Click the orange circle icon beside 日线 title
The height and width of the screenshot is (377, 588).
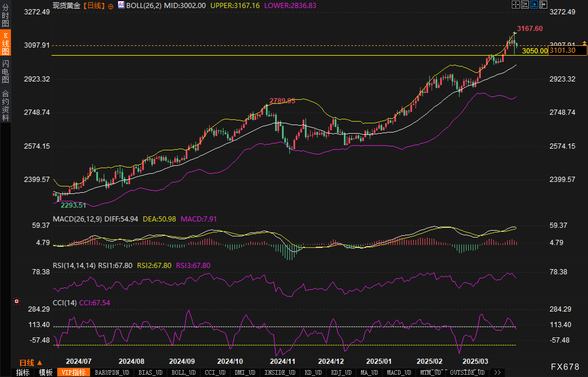point(111,6)
